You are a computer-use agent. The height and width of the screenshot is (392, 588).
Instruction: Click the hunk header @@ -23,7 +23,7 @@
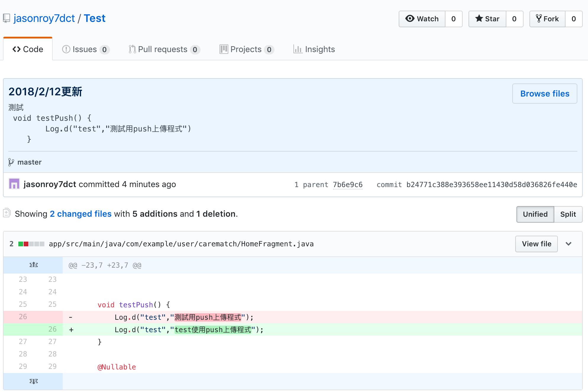[105, 265]
